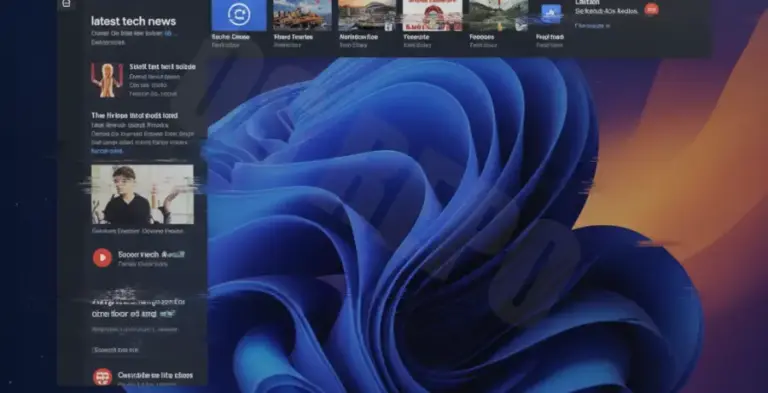The image size is (768, 393).
Task: Open the photo of man in black shirt
Action: (x=143, y=194)
